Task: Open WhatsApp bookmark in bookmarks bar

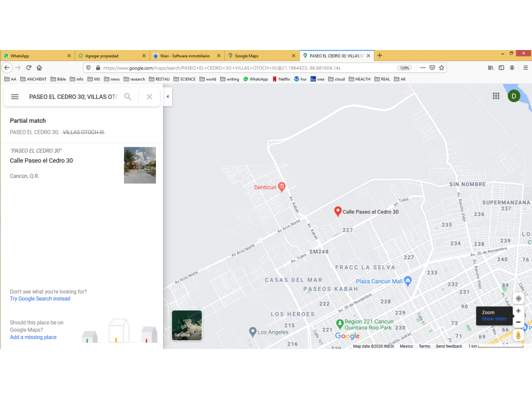Action: (x=255, y=79)
